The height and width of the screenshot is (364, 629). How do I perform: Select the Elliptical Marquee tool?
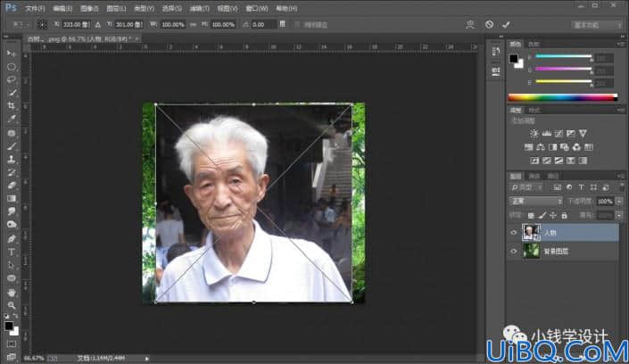click(12, 67)
